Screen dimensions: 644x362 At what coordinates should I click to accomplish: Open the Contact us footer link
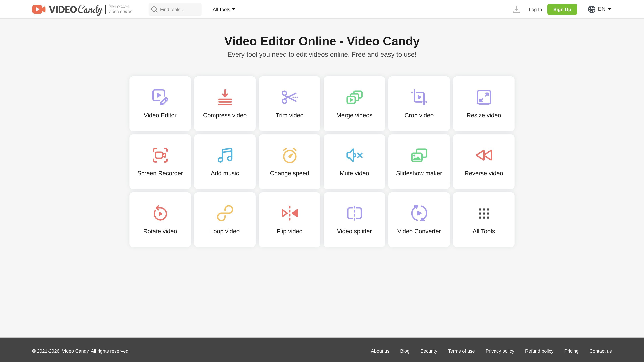pos(601,351)
